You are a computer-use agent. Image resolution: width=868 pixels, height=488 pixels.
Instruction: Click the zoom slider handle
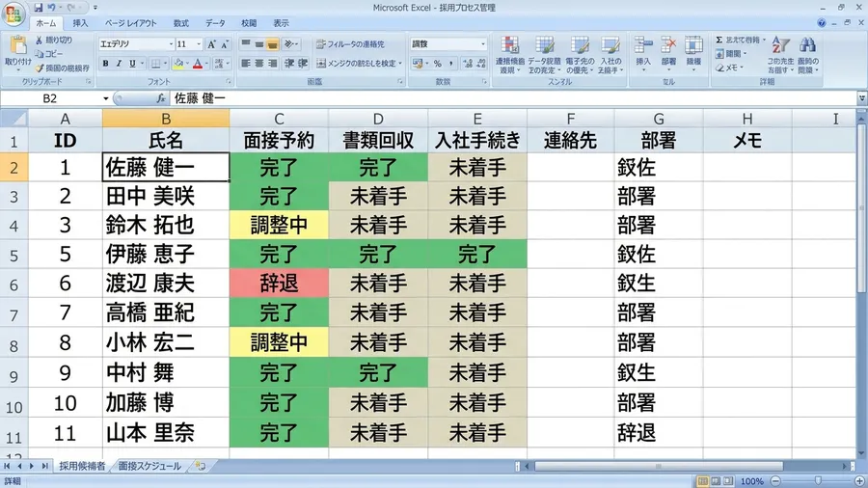tap(817, 481)
